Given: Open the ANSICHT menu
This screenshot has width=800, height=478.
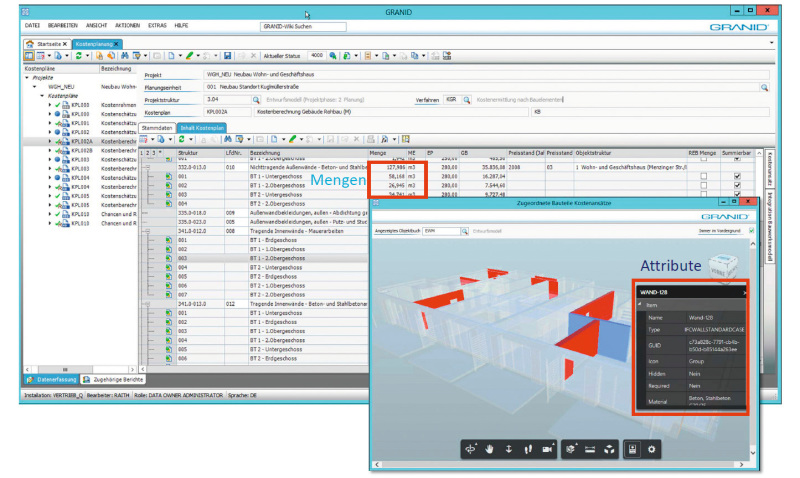Looking at the screenshot, I should tap(96, 26).
